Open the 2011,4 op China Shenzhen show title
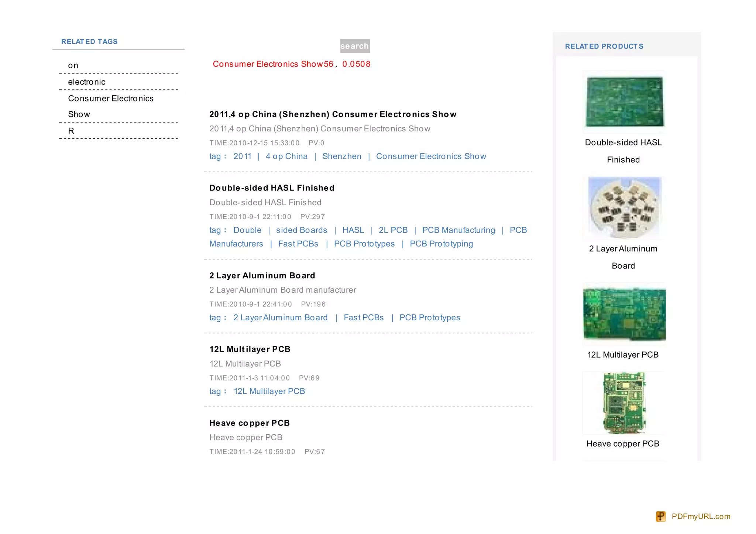756x534 pixels. click(333, 114)
